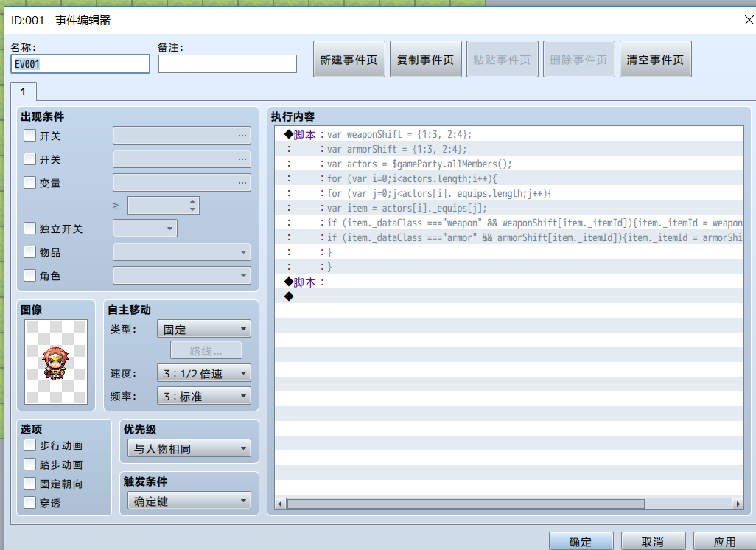Open the 类型 dropdown showing 固定

click(x=204, y=329)
